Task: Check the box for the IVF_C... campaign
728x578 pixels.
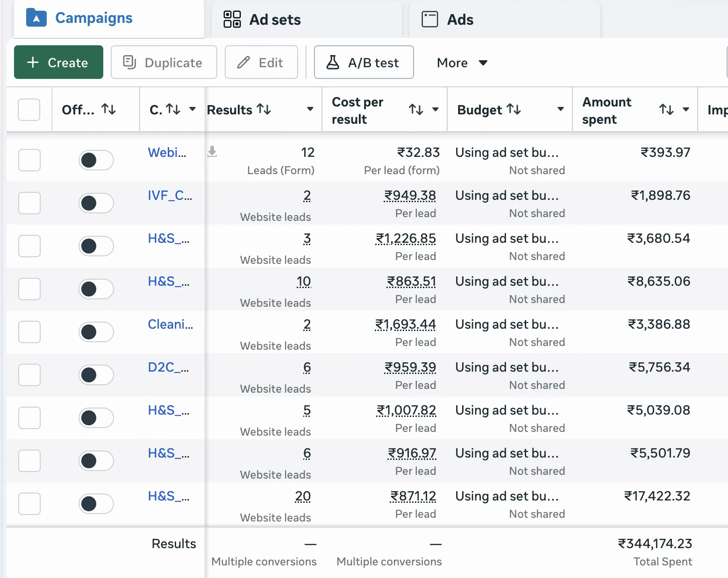Action: 29,203
